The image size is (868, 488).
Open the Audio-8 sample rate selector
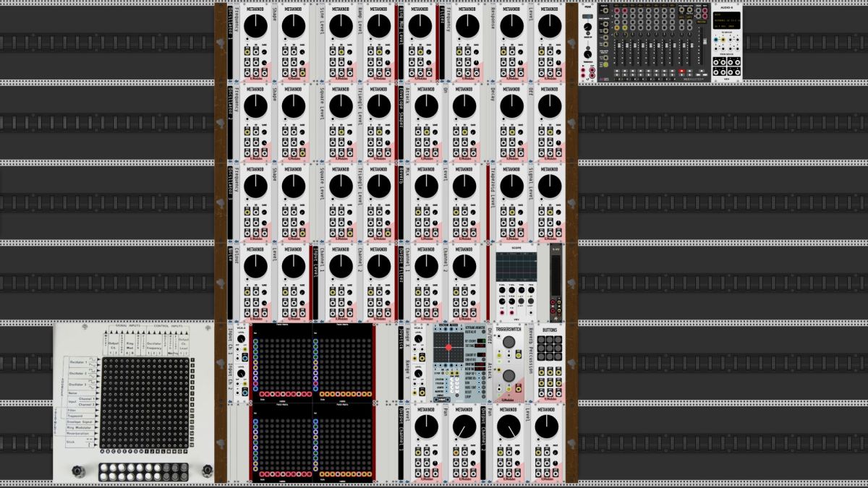[726, 26]
